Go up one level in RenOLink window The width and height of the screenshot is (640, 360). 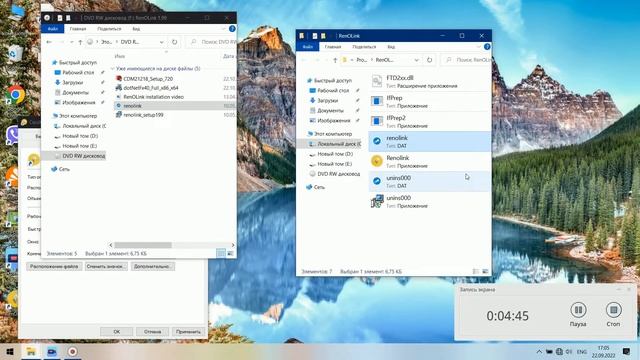(x=335, y=60)
